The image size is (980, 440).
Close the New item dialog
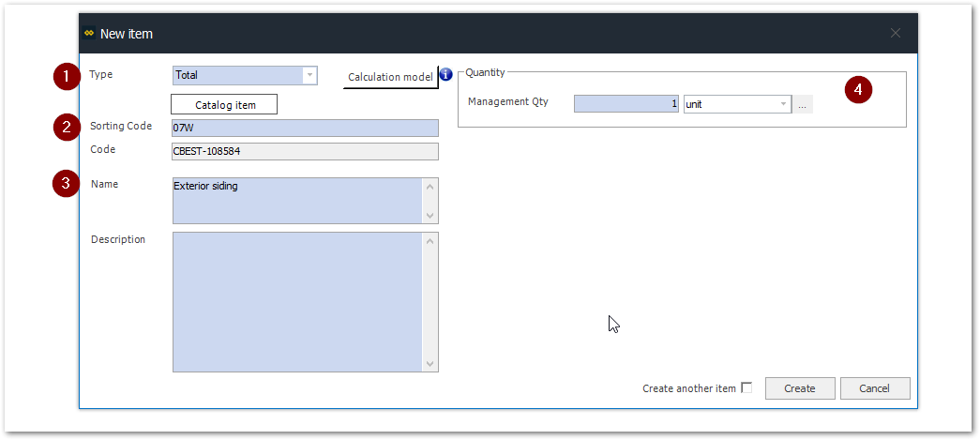point(896,33)
